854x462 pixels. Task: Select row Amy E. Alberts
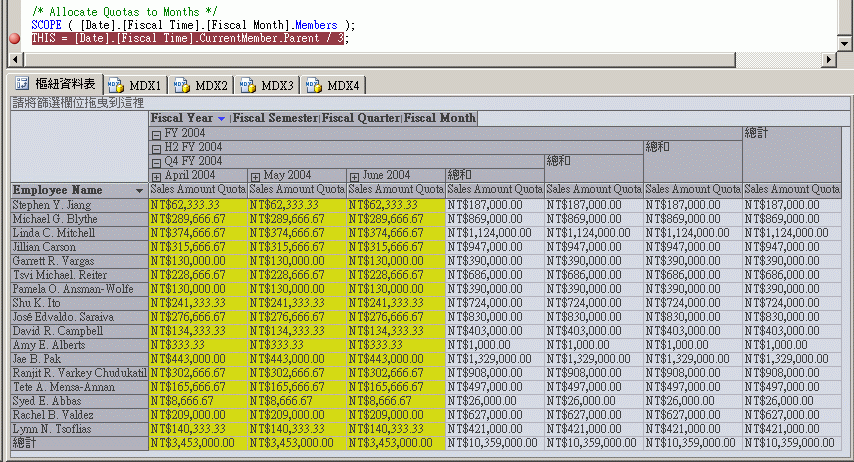click(x=80, y=345)
